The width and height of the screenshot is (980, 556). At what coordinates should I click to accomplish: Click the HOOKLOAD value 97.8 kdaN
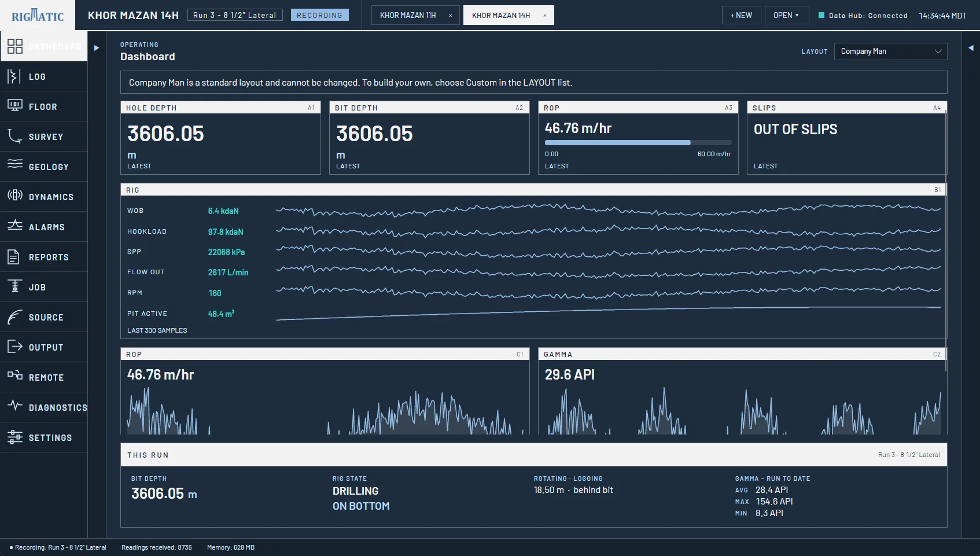point(226,232)
